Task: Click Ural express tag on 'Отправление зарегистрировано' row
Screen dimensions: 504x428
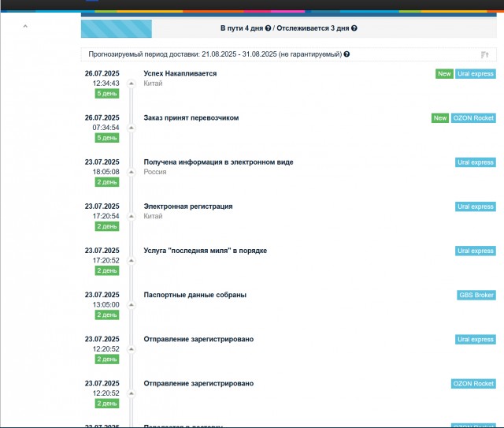Action: (476, 339)
